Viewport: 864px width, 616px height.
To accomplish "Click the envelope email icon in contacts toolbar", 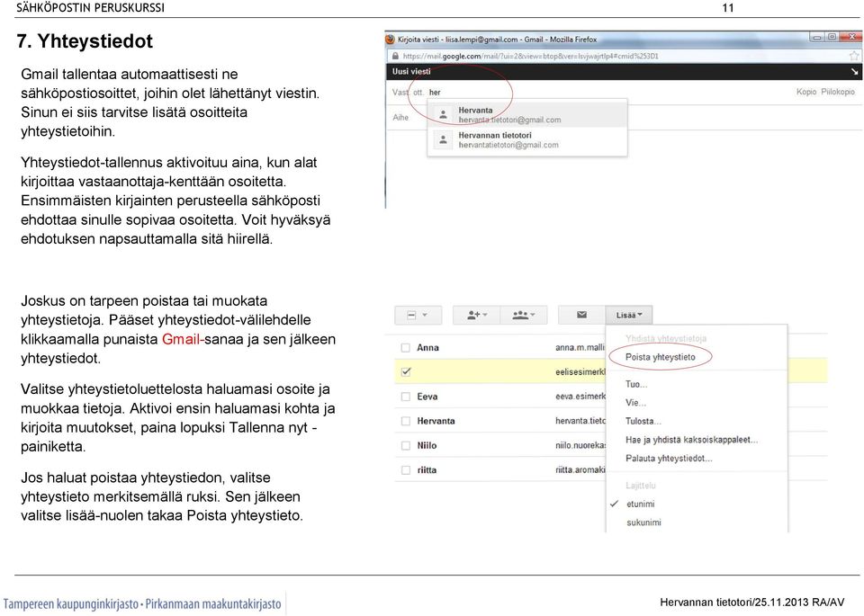I will click(x=581, y=315).
